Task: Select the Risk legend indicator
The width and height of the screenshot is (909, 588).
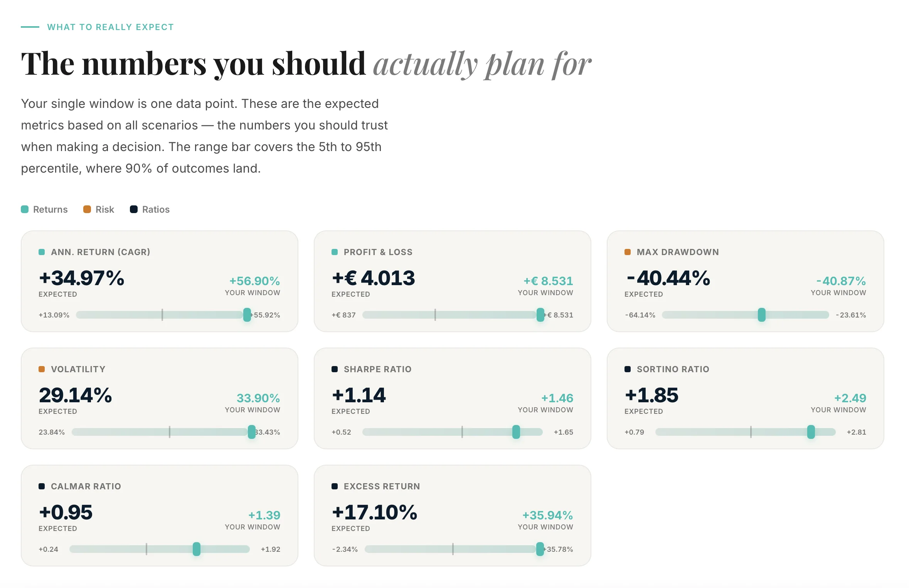Action: coord(87,209)
